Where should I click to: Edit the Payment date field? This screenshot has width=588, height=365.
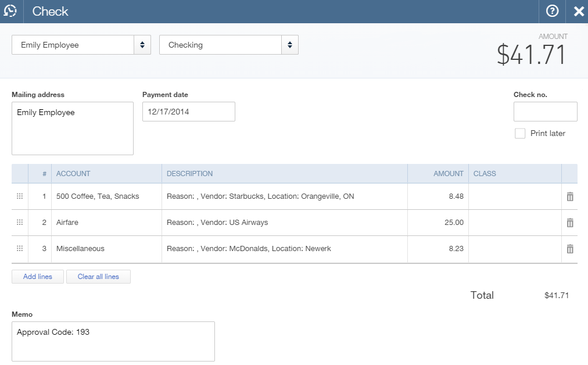[189, 112]
